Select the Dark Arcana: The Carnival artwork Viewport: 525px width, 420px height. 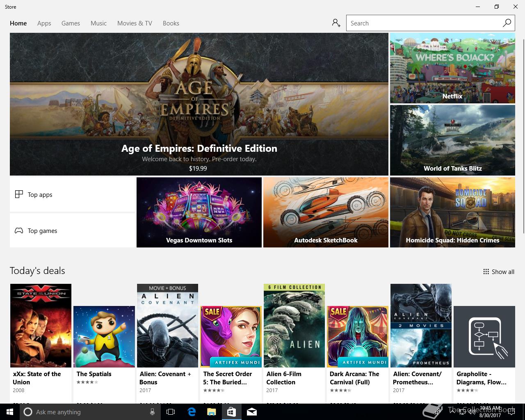point(358,337)
